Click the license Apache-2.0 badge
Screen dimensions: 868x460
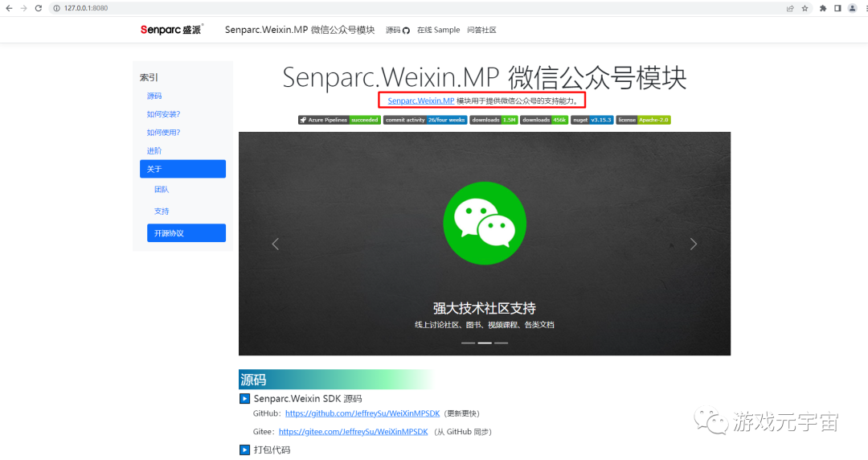pos(643,120)
